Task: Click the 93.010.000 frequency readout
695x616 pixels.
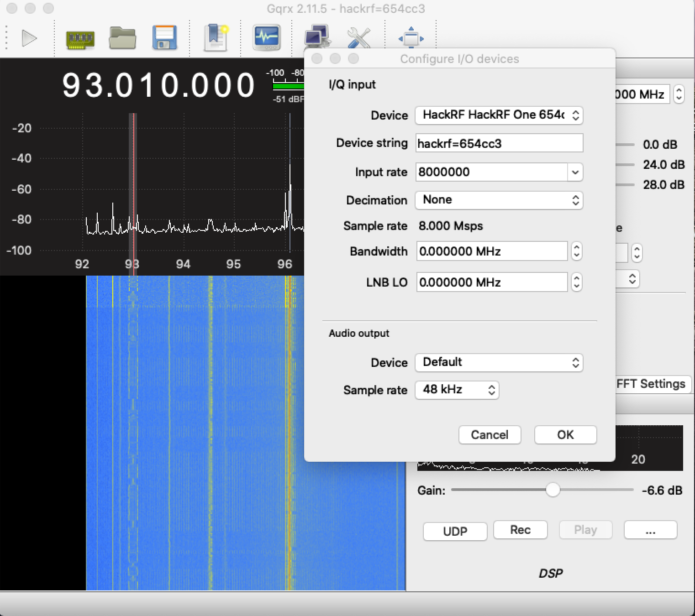Action: pyautogui.click(x=158, y=85)
